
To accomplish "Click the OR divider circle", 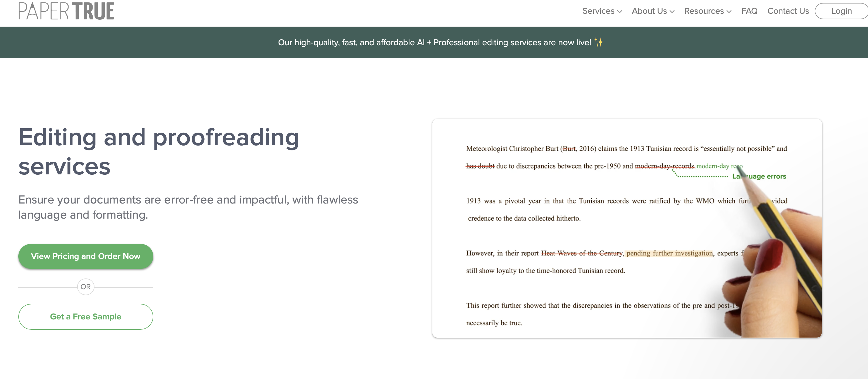I will [86, 287].
